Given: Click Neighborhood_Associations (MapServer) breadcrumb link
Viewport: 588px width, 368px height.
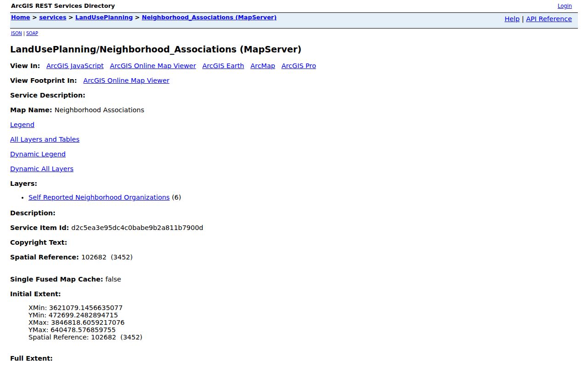Looking at the screenshot, I should click(209, 17).
